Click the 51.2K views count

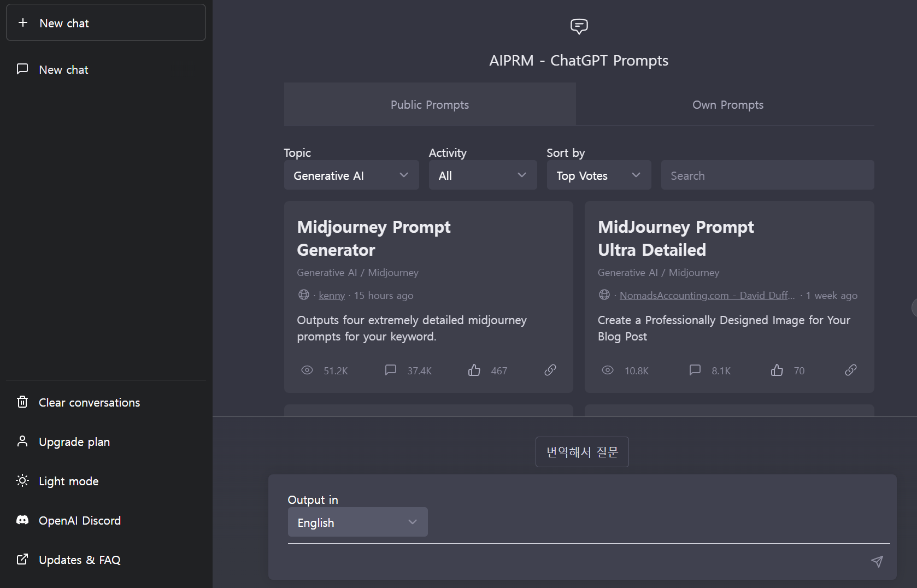pyautogui.click(x=336, y=371)
